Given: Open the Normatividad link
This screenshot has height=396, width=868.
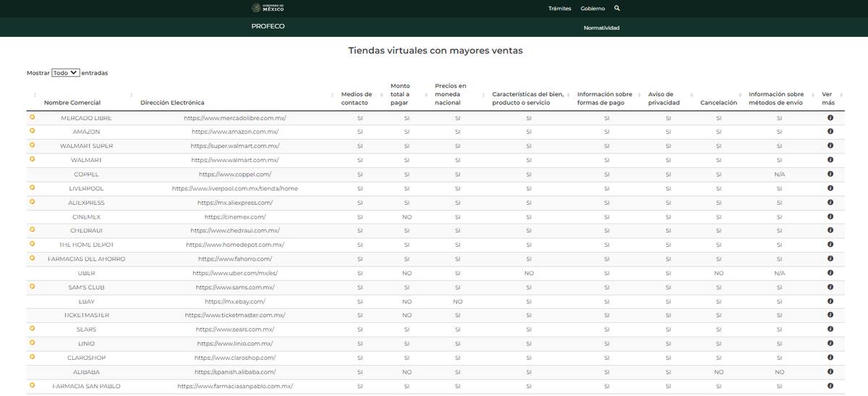Looking at the screenshot, I should pyautogui.click(x=601, y=28).
